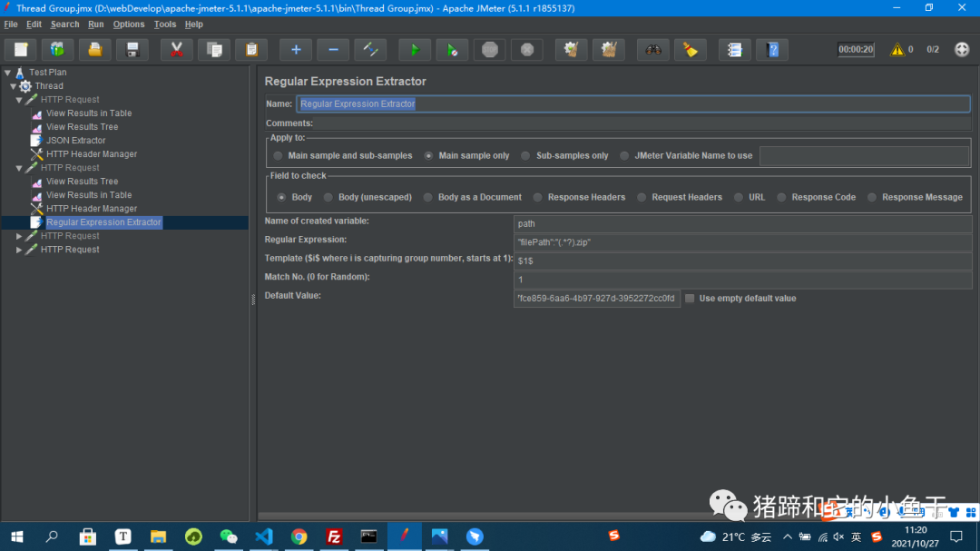Click Name of created variable field
Viewport: 980px width, 551px height.
click(x=742, y=223)
